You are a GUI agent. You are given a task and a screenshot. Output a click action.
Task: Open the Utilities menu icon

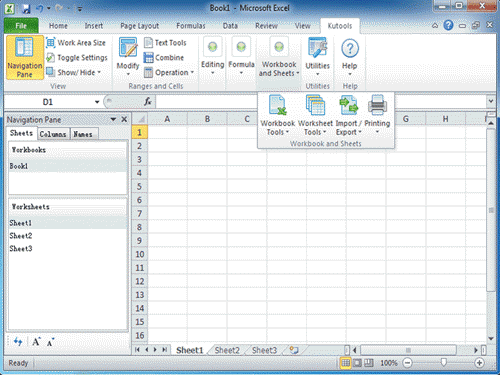click(317, 57)
